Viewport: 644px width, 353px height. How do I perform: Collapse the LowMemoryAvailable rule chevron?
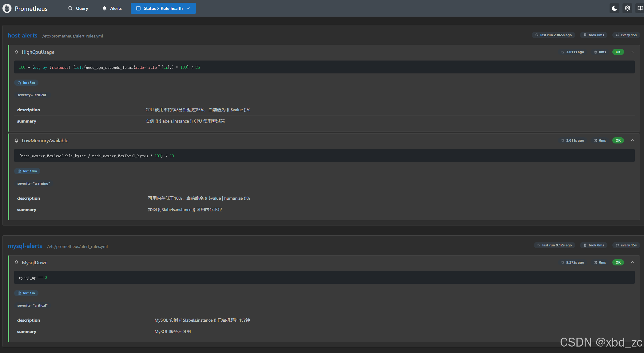click(632, 140)
